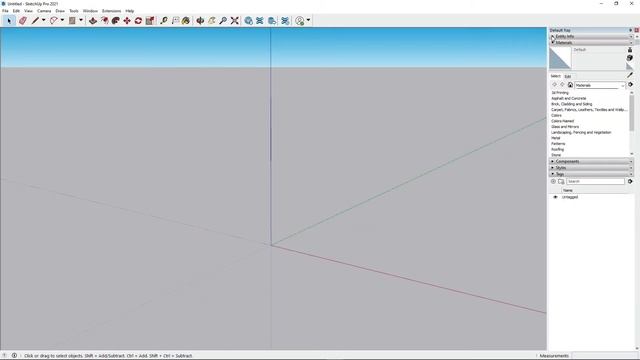
Task: Open the Materials library combo box
Action: click(600, 85)
